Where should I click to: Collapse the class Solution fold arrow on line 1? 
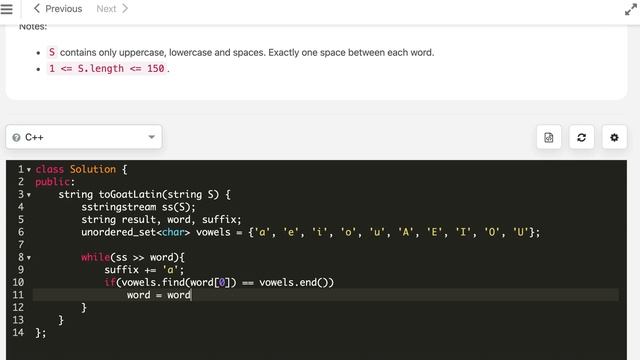point(29,170)
